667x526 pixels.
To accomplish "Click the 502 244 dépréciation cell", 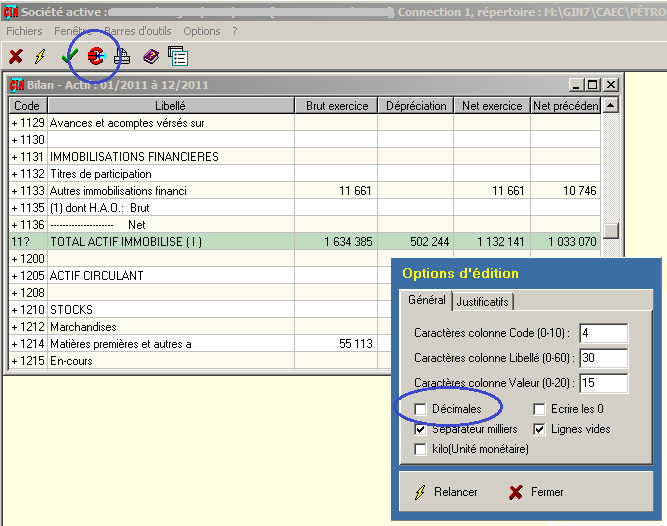I will click(416, 242).
